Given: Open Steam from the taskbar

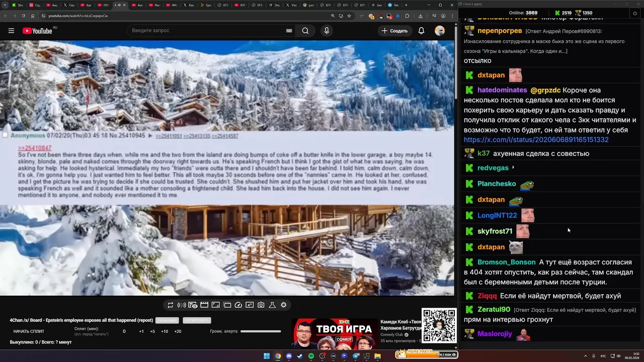Looking at the screenshot, I should 300,356.
